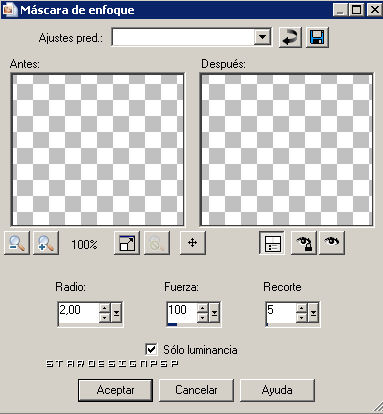Zoom out the preview with minus magnifier
Viewport: 383px width, 414px height.
point(17,243)
